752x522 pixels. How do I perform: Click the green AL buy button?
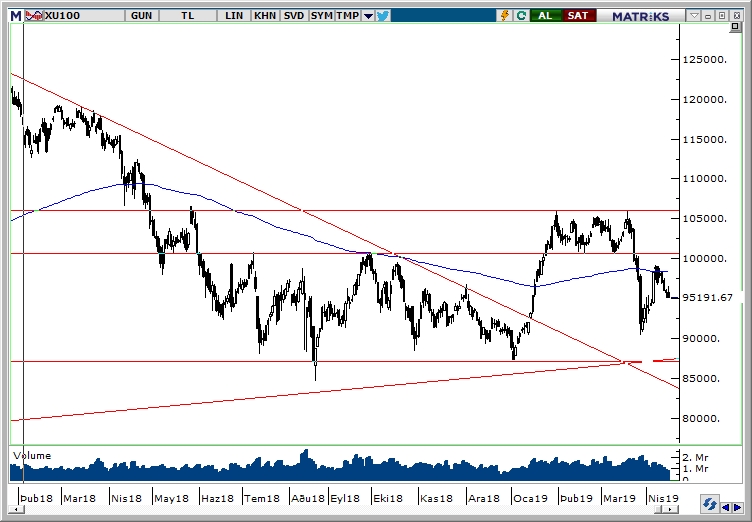(x=545, y=16)
